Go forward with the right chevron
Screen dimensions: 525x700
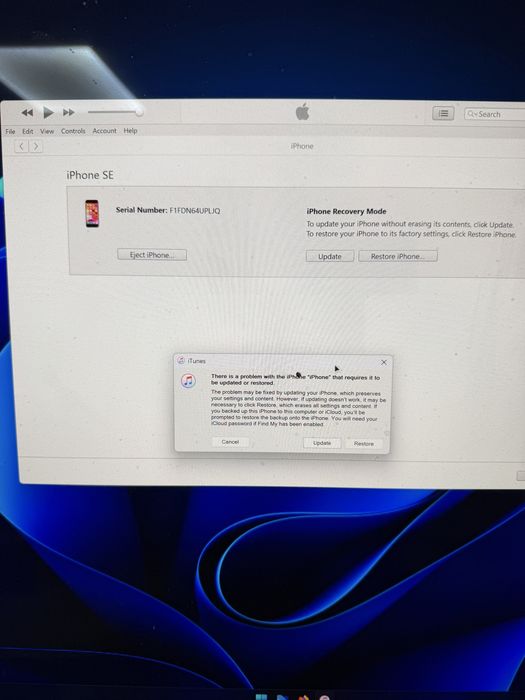pos(36,146)
